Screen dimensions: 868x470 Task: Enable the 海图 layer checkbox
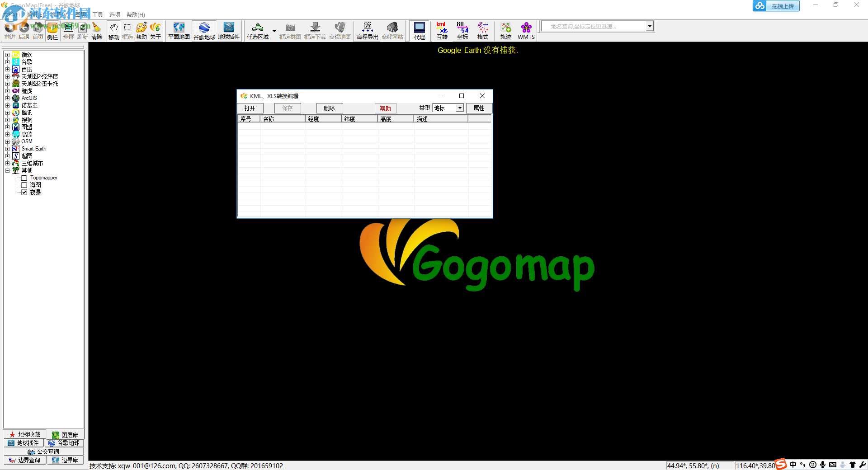(x=24, y=185)
